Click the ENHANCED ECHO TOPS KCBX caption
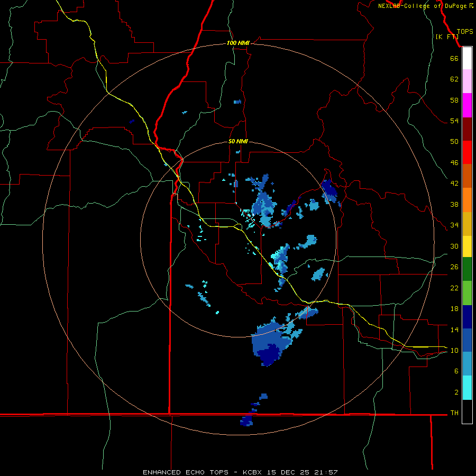 click(240, 472)
